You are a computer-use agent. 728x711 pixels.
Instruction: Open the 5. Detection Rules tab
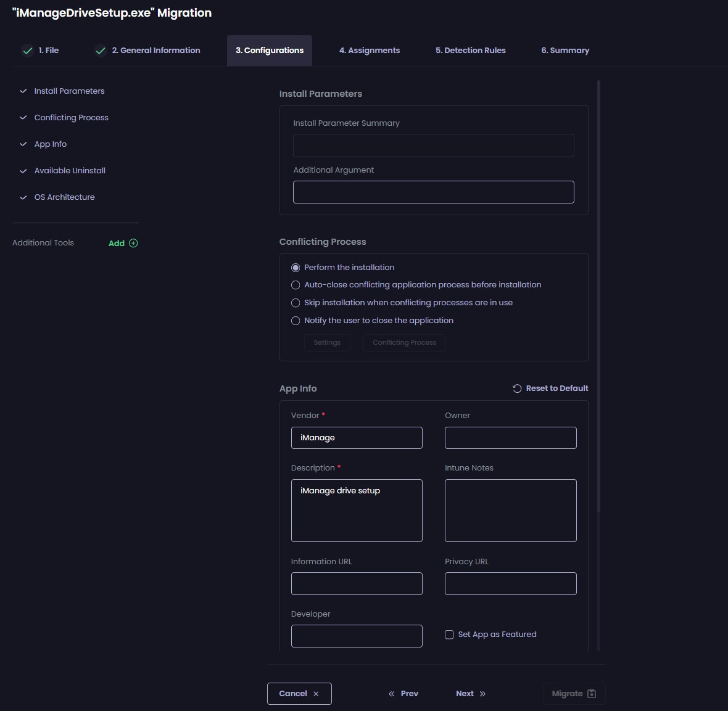click(470, 51)
